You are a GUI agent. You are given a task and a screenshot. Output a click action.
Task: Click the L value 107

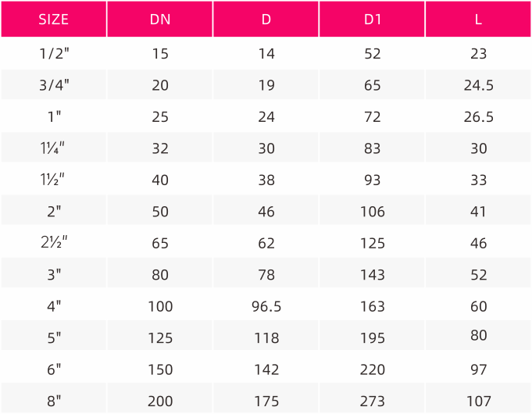coord(479,401)
